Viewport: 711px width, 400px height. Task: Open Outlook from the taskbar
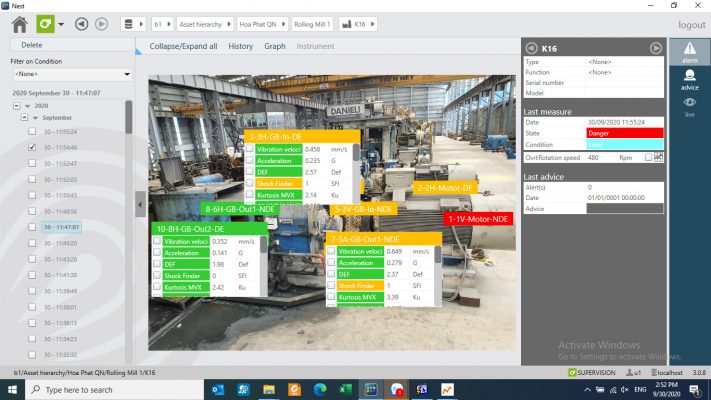pyautogui.click(x=218, y=390)
